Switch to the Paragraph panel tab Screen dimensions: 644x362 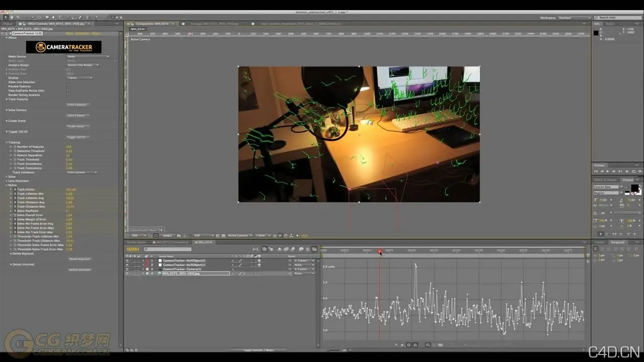pos(617,242)
